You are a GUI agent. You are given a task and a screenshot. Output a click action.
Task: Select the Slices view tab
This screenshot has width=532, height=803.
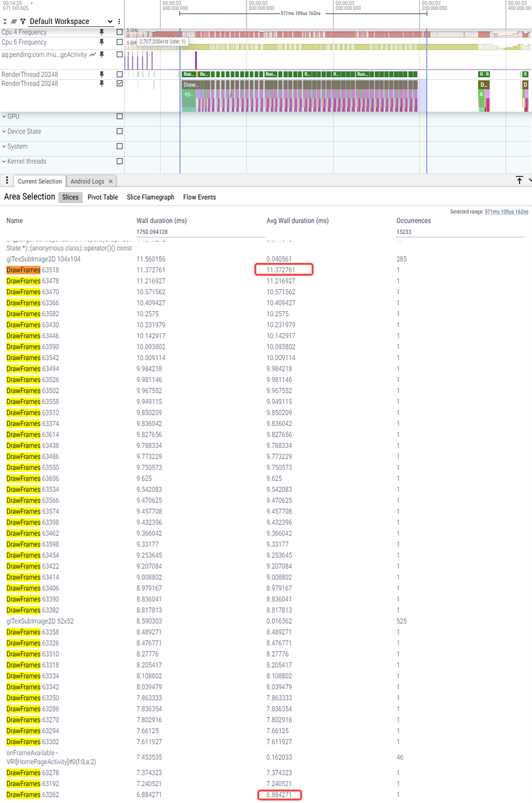point(70,197)
